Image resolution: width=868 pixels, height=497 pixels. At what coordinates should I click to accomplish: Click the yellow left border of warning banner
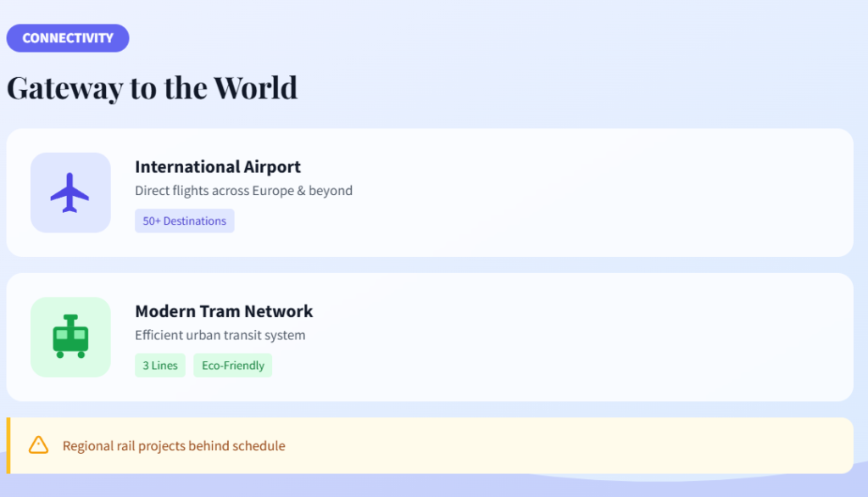pyautogui.click(x=8, y=445)
